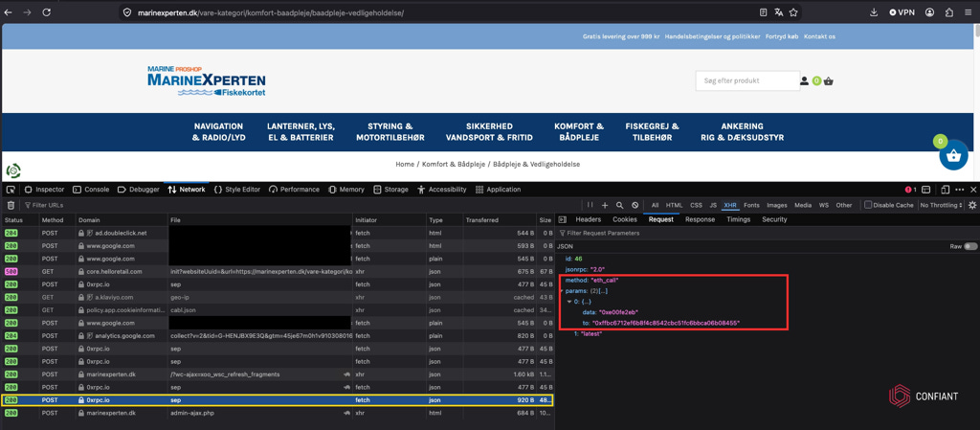Show the request Cookies tab

624,219
